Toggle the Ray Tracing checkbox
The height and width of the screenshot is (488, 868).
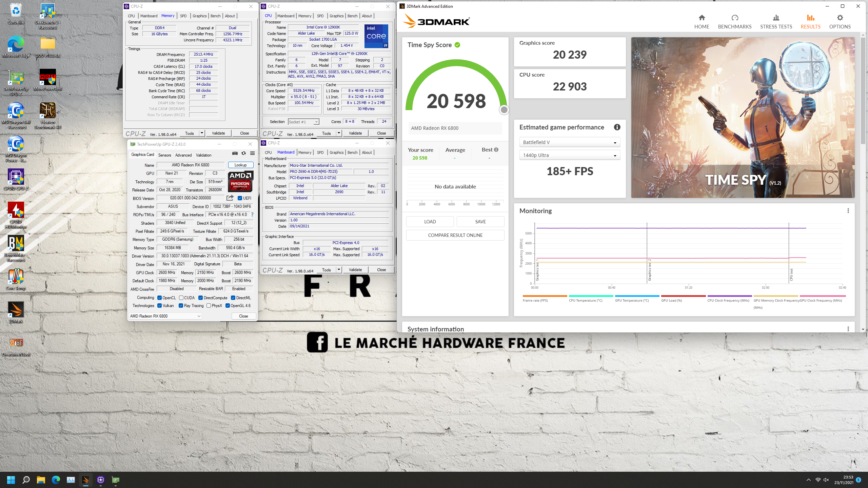pos(181,306)
